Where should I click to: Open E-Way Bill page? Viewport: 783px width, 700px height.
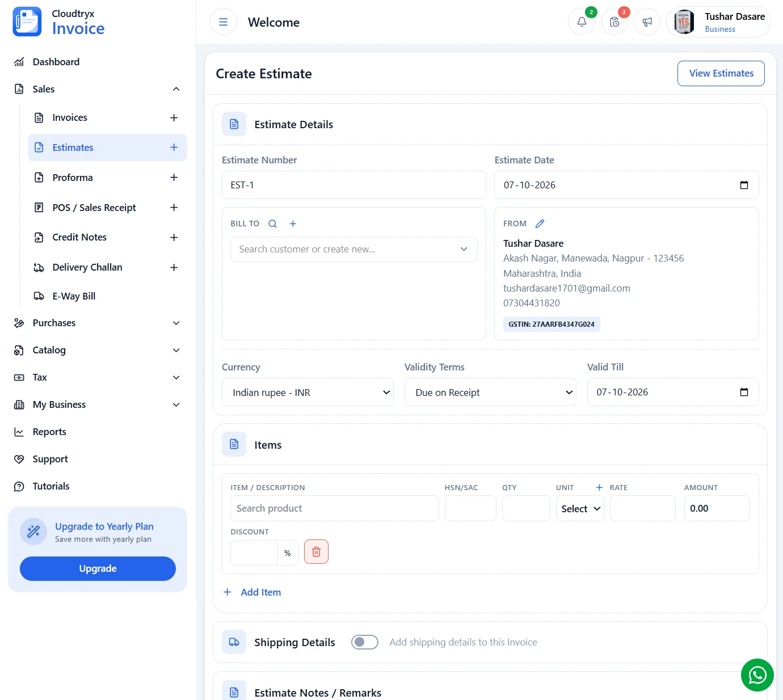click(x=74, y=296)
